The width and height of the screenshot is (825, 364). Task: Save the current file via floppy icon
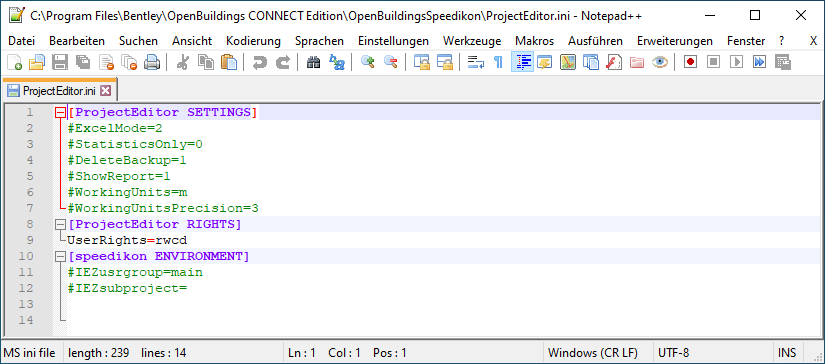59,63
